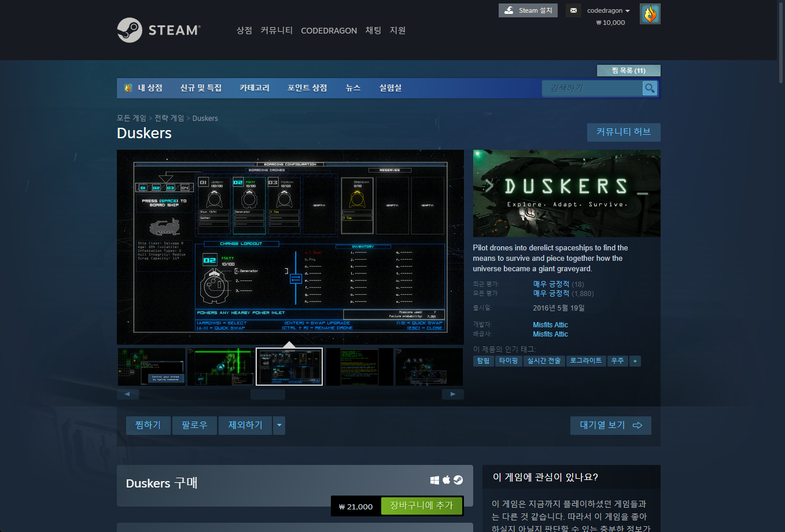Open the 카테고리 tab
The width and height of the screenshot is (785, 532).
pyautogui.click(x=255, y=88)
